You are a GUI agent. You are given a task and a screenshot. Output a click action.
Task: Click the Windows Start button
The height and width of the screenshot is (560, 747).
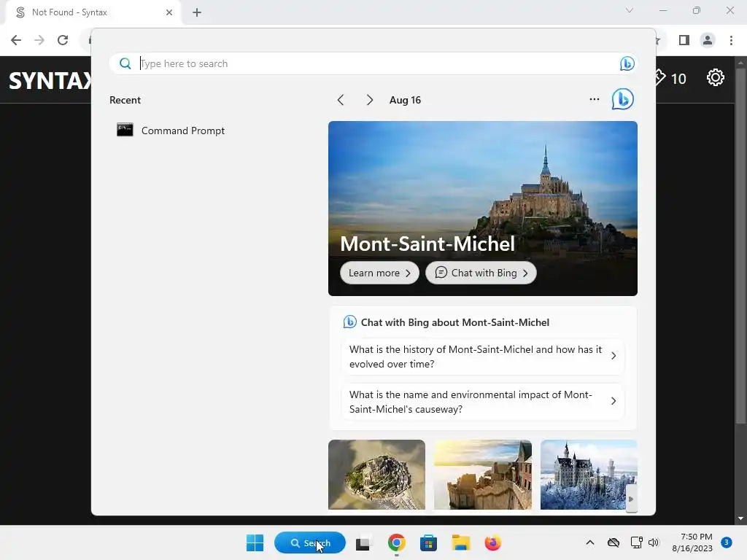click(x=255, y=542)
